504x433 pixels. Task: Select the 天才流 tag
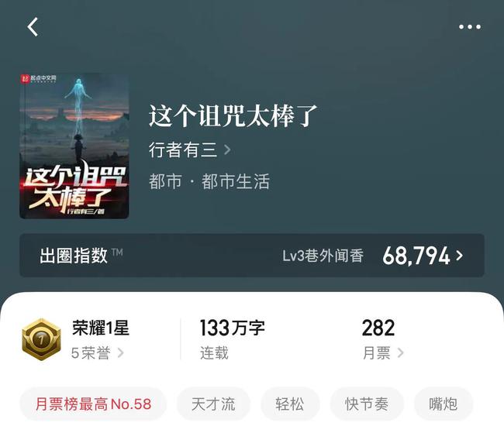213,404
